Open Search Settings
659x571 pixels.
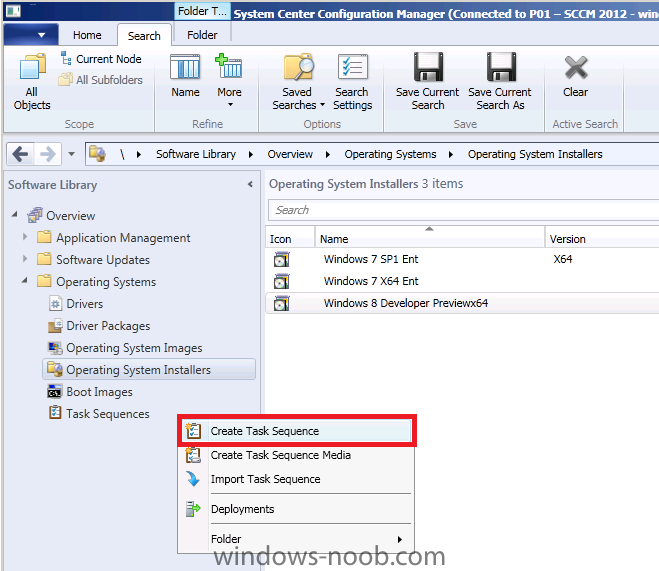[x=352, y=82]
